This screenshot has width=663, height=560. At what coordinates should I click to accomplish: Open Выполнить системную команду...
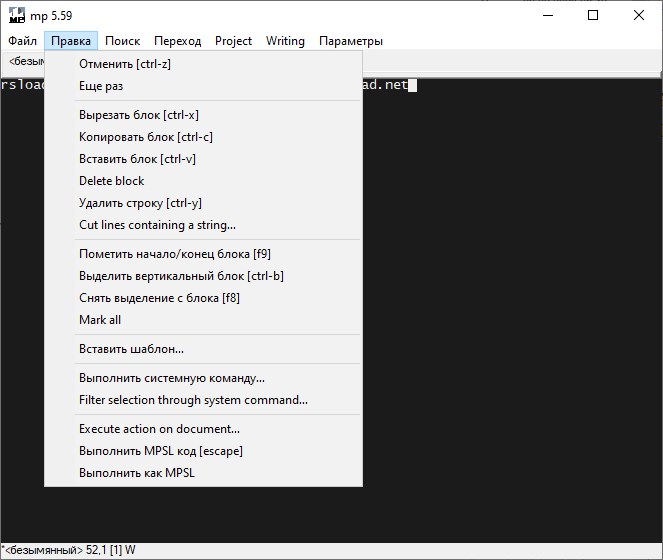[203, 378]
